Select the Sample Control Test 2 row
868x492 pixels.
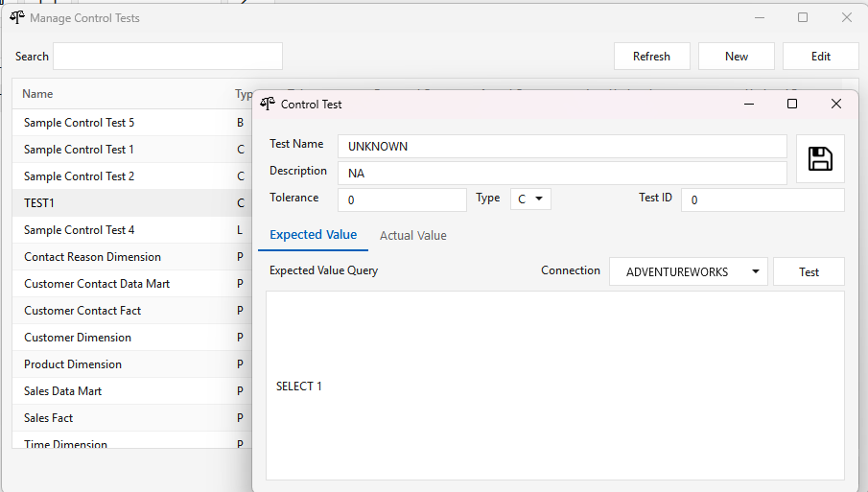coord(131,176)
